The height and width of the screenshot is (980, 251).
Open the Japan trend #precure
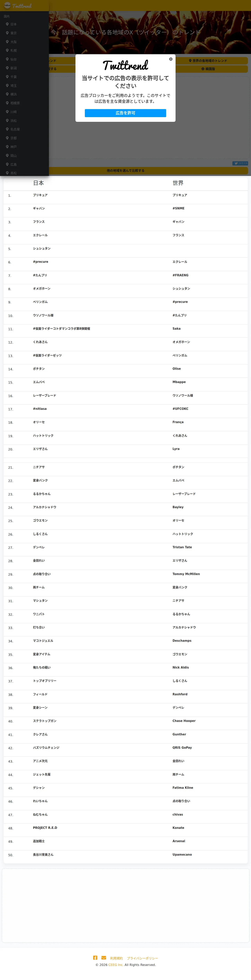(x=40, y=262)
